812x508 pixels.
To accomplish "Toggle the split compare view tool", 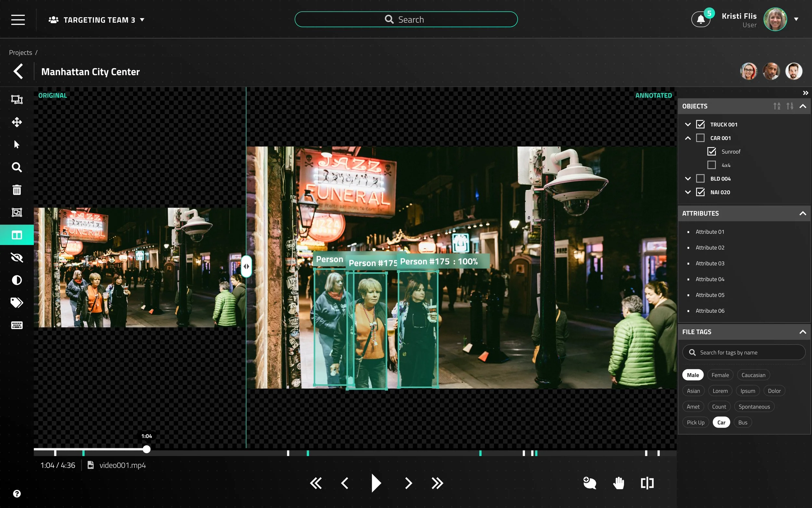I will pos(17,235).
